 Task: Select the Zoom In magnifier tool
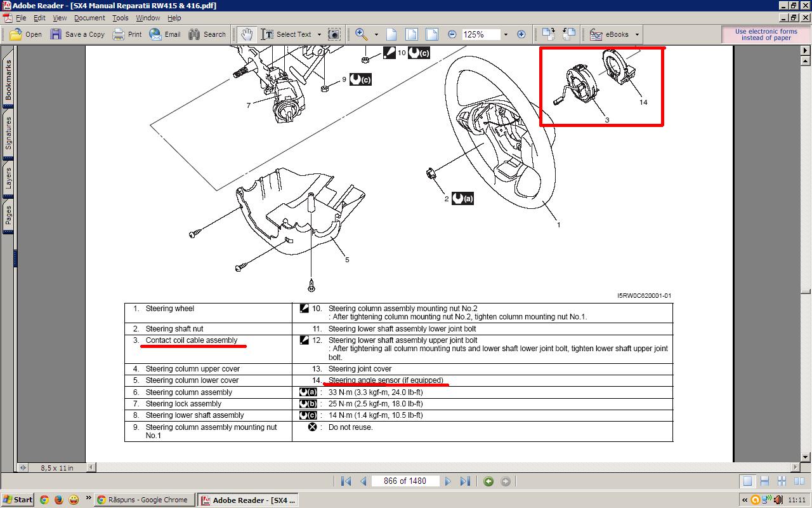(361, 34)
